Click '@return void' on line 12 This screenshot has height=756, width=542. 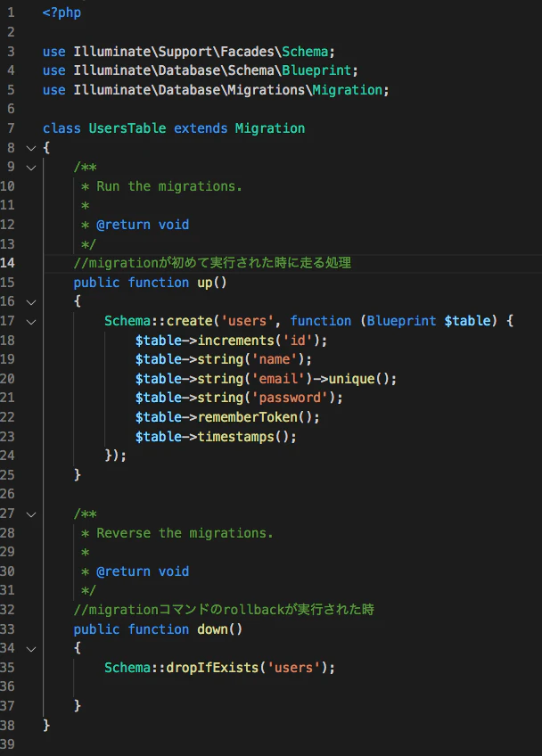coord(143,225)
